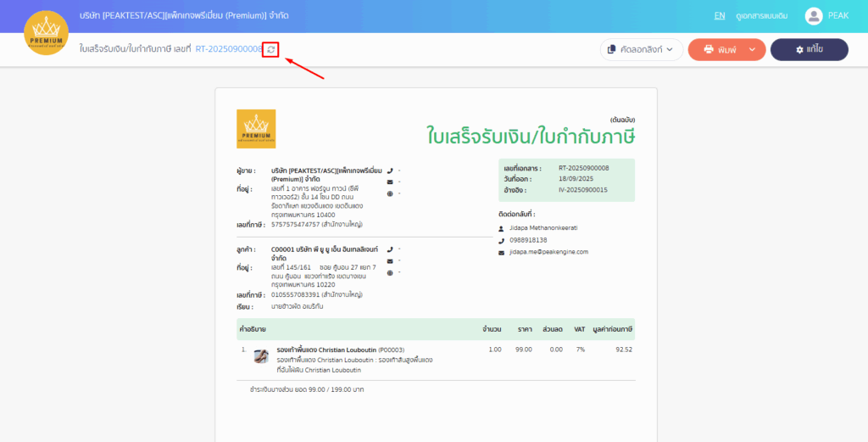This screenshot has width=868, height=442.
Task: Open document number RT-20250900008 link
Action: [x=228, y=49]
